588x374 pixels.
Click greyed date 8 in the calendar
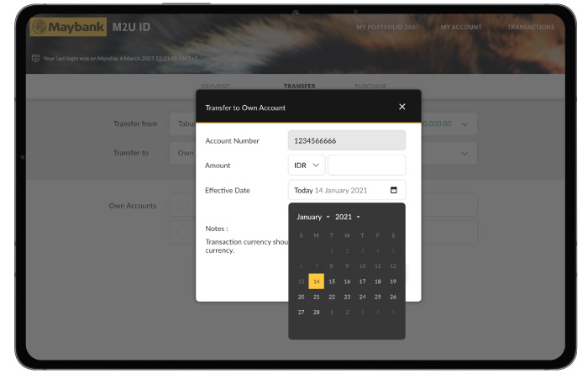click(332, 266)
